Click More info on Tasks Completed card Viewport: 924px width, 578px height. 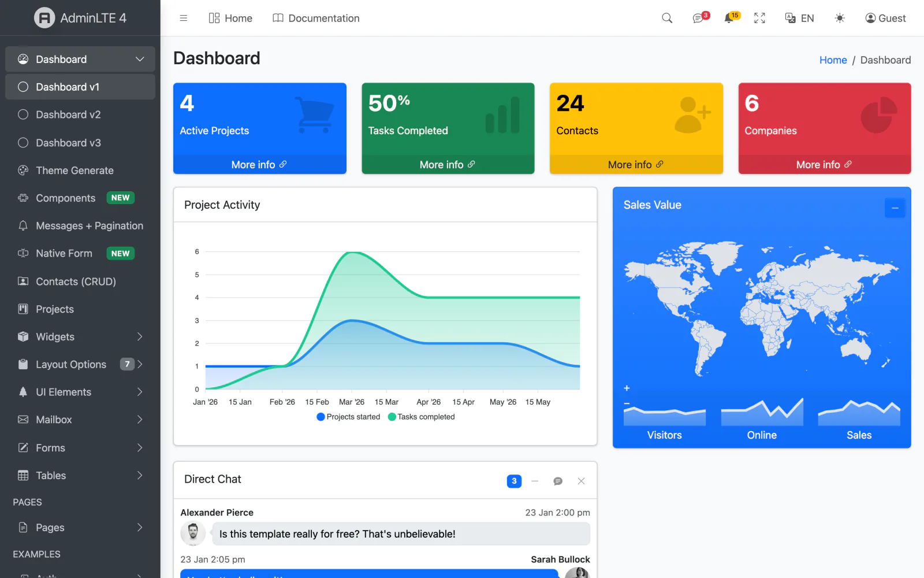[x=448, y=165]
